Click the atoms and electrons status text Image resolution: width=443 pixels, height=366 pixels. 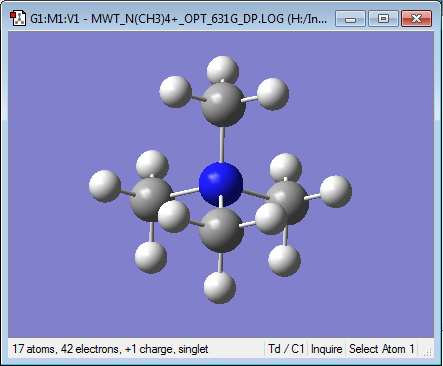[110, 349]
